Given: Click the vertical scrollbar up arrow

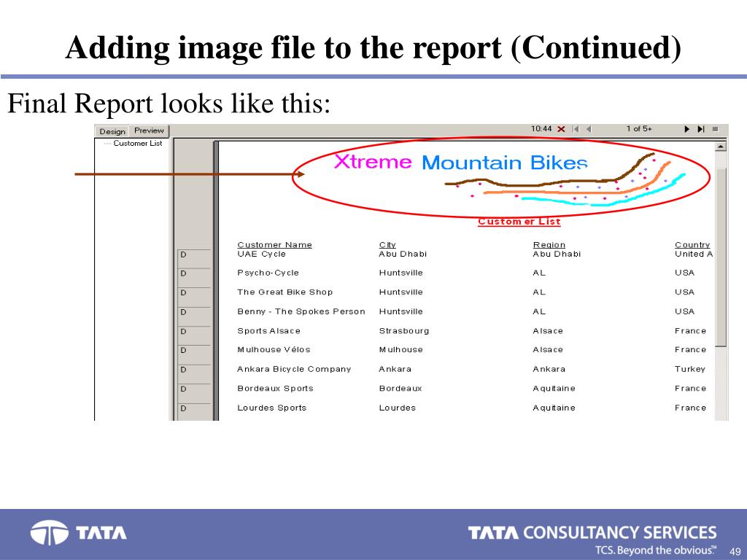Looking at the screenshot, I should tap(721, 147).
